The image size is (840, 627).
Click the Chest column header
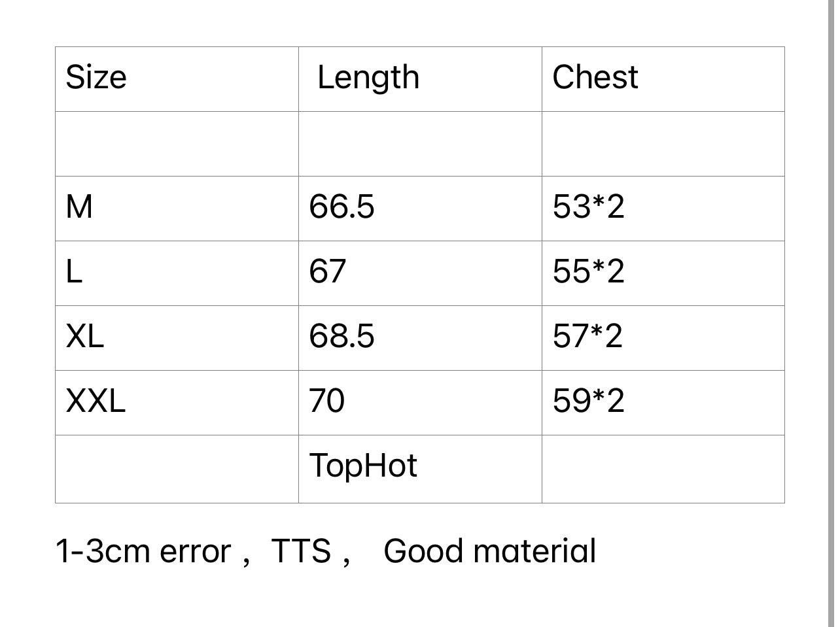pyautogui.click(x=595, y=77)
